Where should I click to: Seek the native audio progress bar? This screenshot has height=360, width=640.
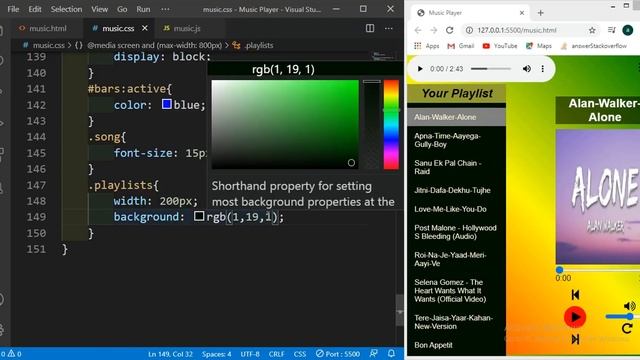tap(491, 69)
